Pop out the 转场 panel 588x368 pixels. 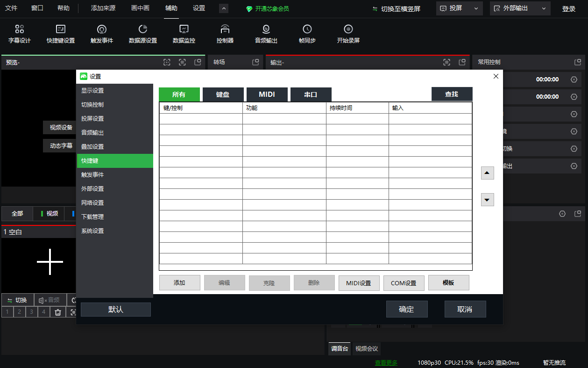coord(255,62)
